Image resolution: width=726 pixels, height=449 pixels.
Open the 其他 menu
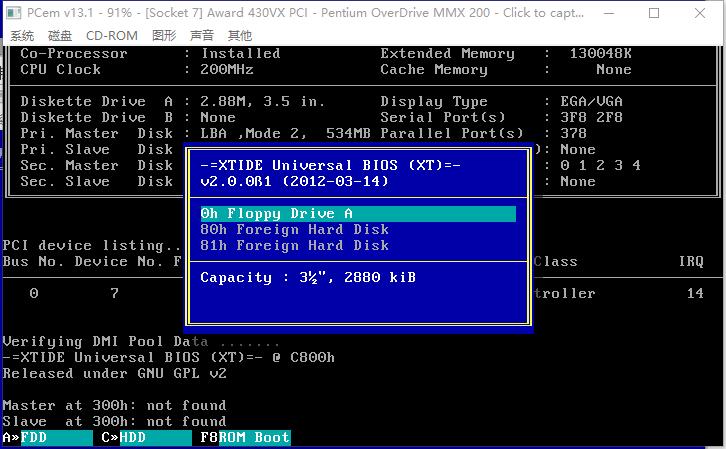point(240,36)
